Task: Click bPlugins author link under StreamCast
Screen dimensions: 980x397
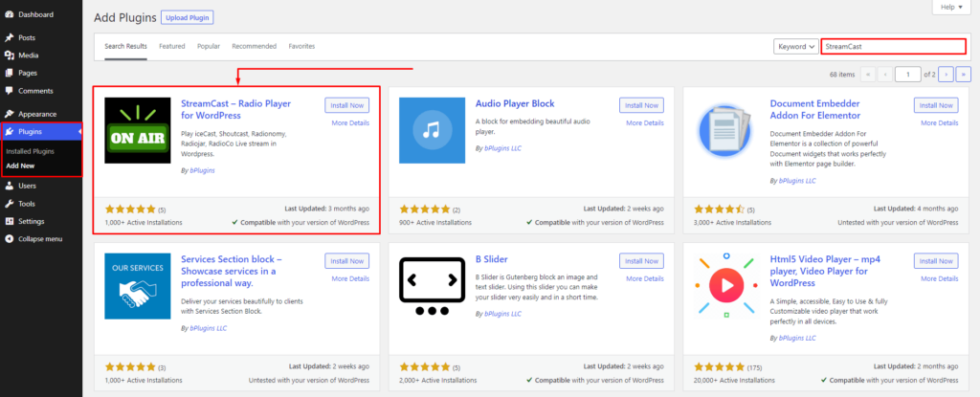Action: 202,170
